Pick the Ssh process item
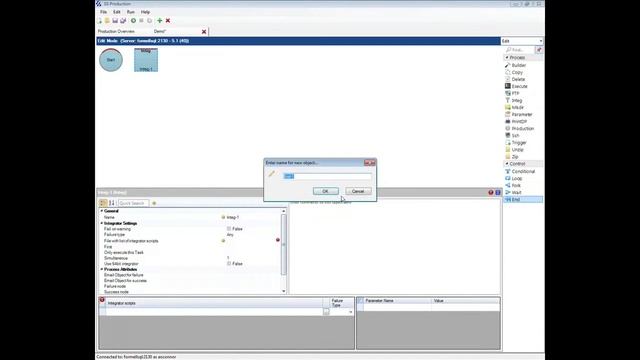The height and width of the screenshot is (360, 640). click(x=514, y=136)
